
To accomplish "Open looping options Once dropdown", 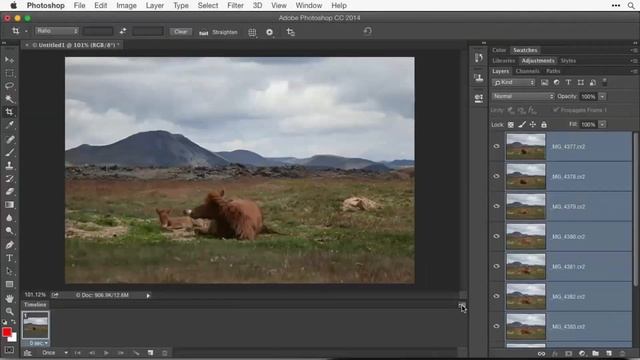I will tap(55, 353).
